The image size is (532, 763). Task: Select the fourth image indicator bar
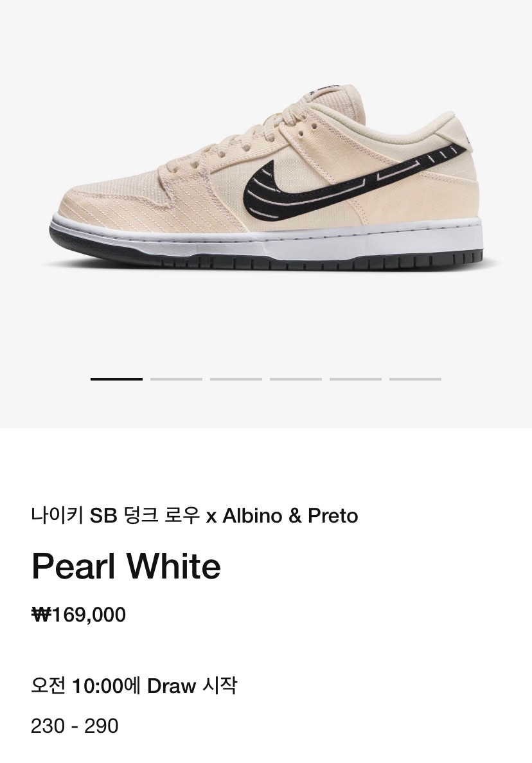click(296, 379)
